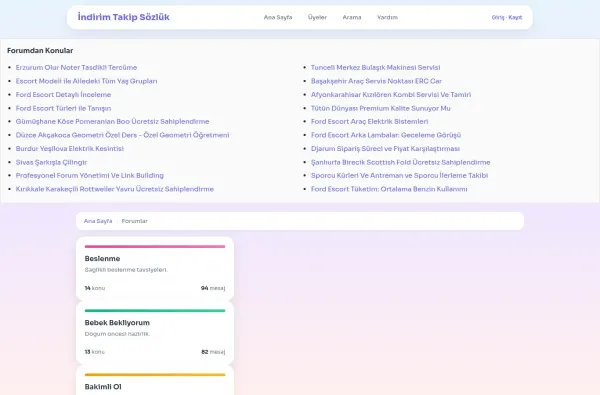
Task: Open Ford Escort Detaylı İnceleme topic
Action: (x=63, y=95)
